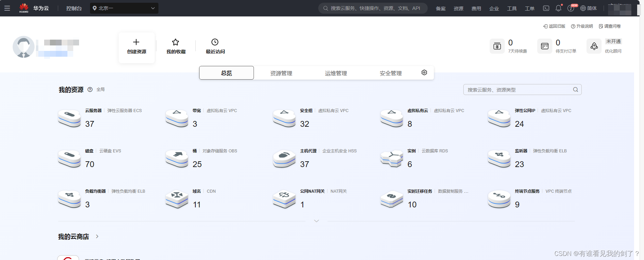Switch to 安全管理 tab
This screenshot has width=644, height=260.
[391, 73]
